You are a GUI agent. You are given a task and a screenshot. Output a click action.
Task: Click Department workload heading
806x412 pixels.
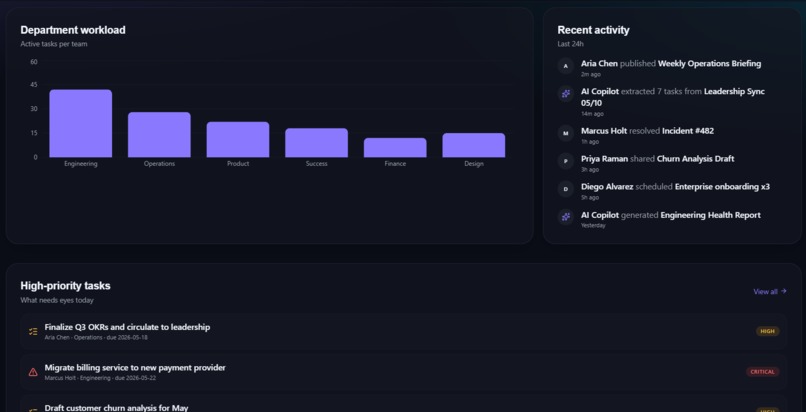[73, 30]
